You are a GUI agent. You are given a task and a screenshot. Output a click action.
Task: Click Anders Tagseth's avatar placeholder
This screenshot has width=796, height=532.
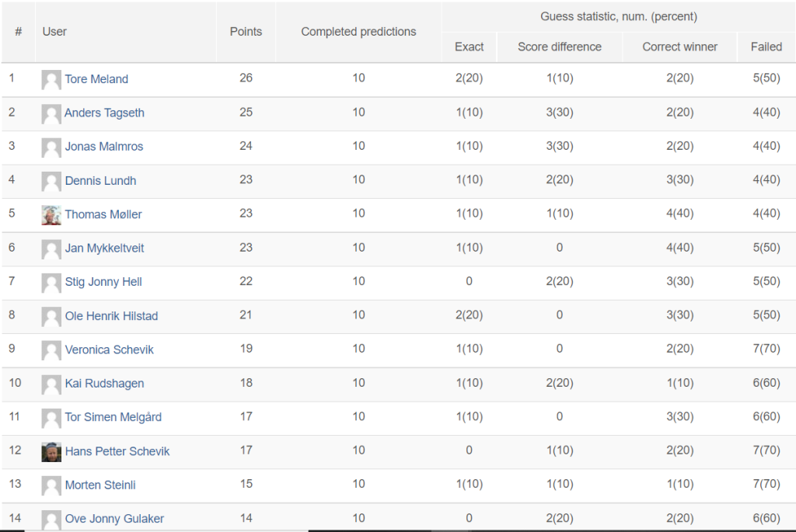[x=51, y=113]
